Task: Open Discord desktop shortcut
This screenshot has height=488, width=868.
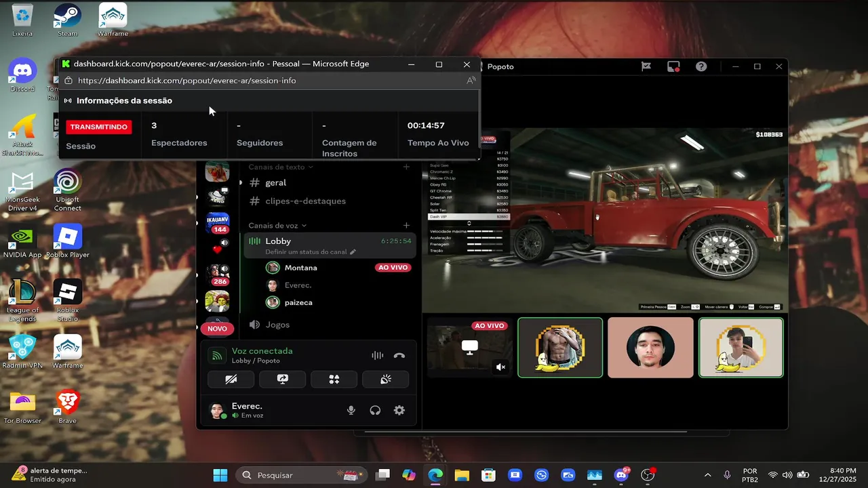Action: pos(22,75)
